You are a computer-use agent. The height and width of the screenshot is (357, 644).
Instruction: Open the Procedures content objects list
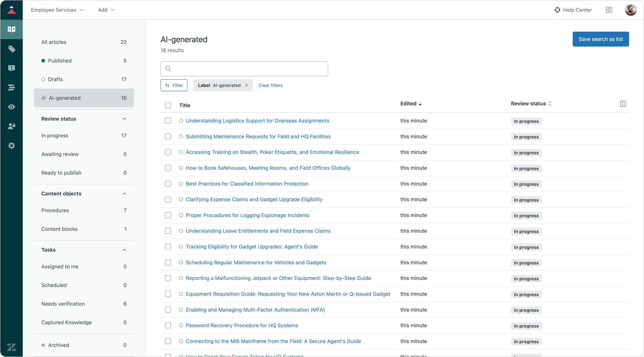(x=55, y=210)
